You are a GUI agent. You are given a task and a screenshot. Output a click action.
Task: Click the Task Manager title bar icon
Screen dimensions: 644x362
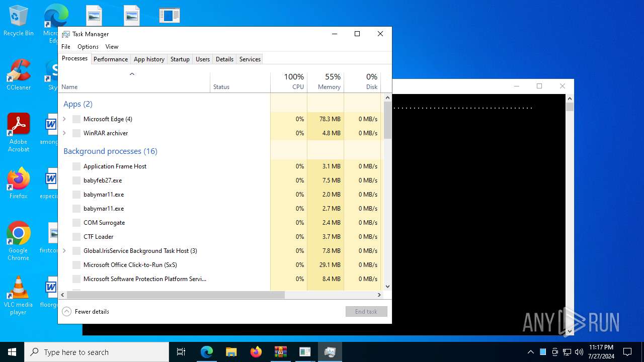pos(66,34)
